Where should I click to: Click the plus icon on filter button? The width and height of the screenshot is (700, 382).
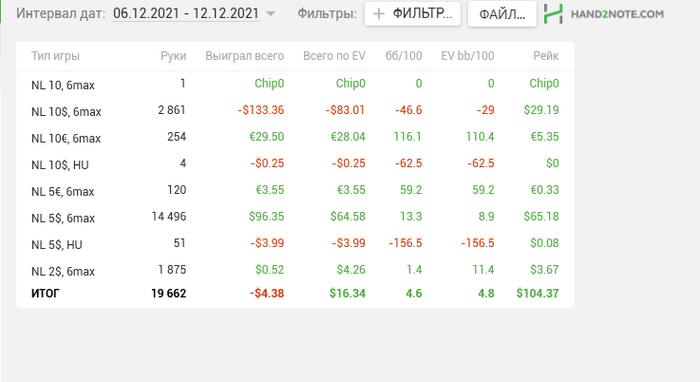pos(379,14)
